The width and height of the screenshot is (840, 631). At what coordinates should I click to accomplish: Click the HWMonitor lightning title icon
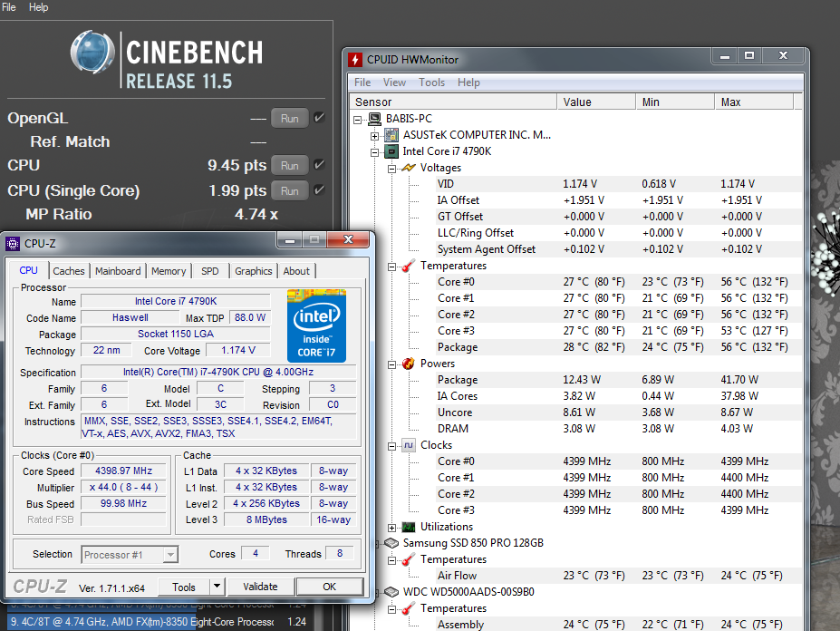pyautogui.click(x=355, y=60)
